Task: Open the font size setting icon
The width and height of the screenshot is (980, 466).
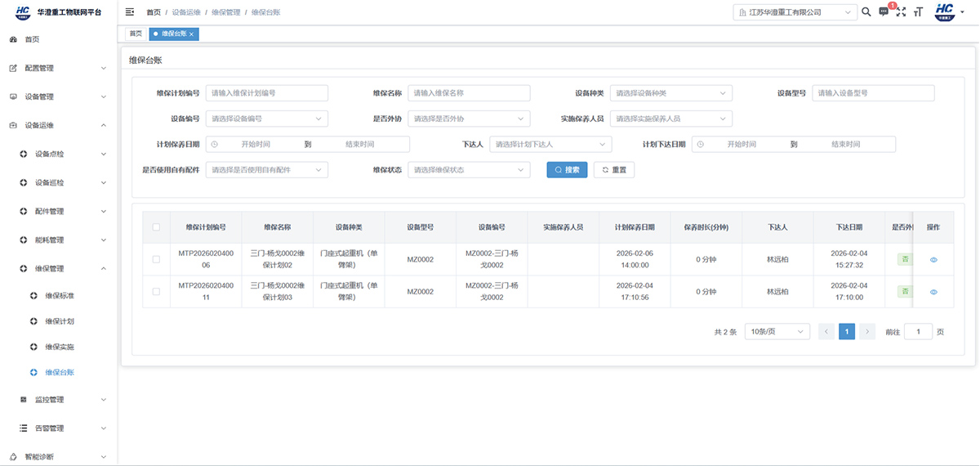Action: [918, 11]
